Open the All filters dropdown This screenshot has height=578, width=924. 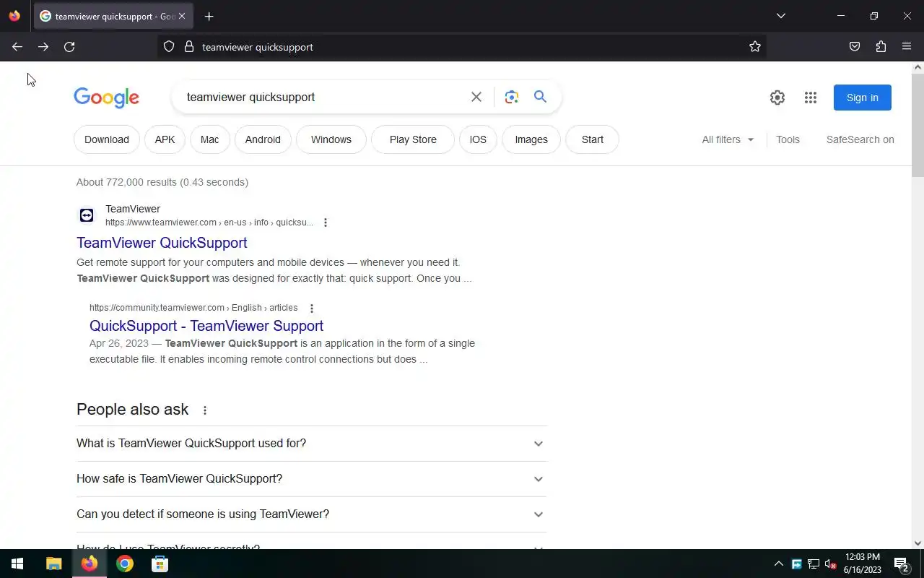click(x=728, y=139)
